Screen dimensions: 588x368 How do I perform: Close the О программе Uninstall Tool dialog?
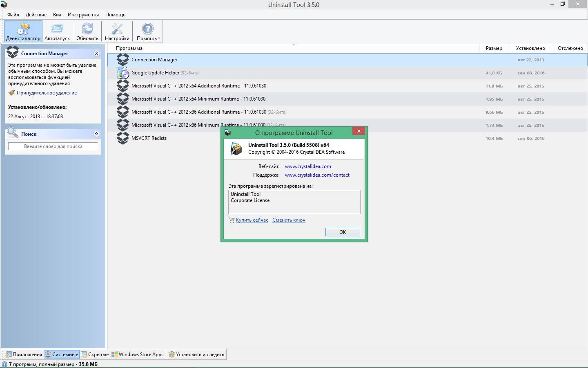pyautogui.click(x=359, y=131)
